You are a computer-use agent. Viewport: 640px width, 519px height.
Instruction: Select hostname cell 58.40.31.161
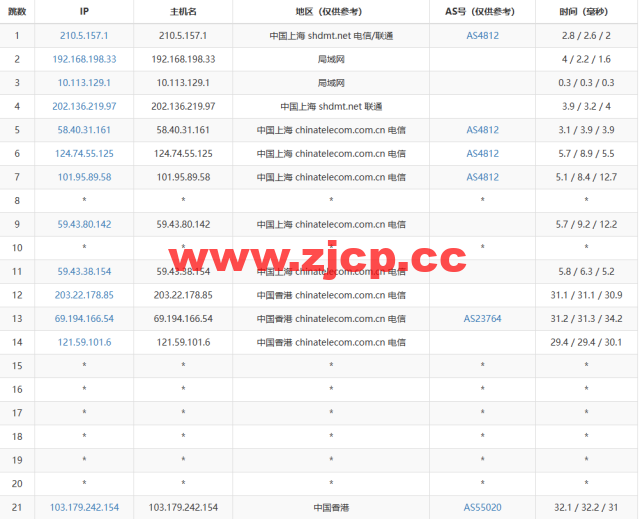(x=183, y=130)
